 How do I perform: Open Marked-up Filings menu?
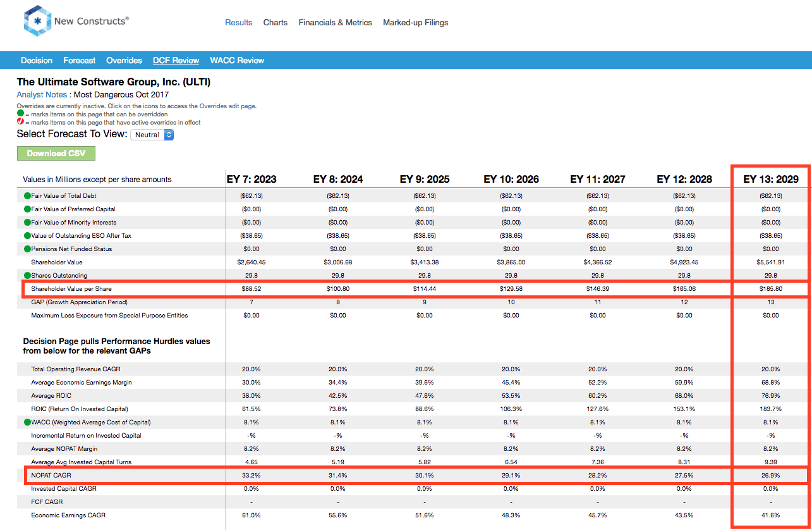tap(416, 22)
